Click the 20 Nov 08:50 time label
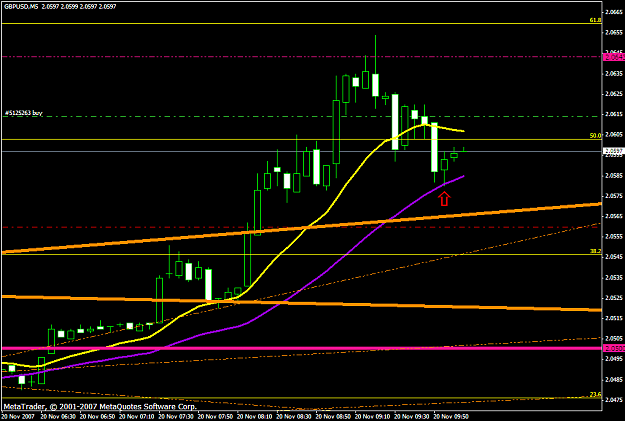 (x=334, y=416)
